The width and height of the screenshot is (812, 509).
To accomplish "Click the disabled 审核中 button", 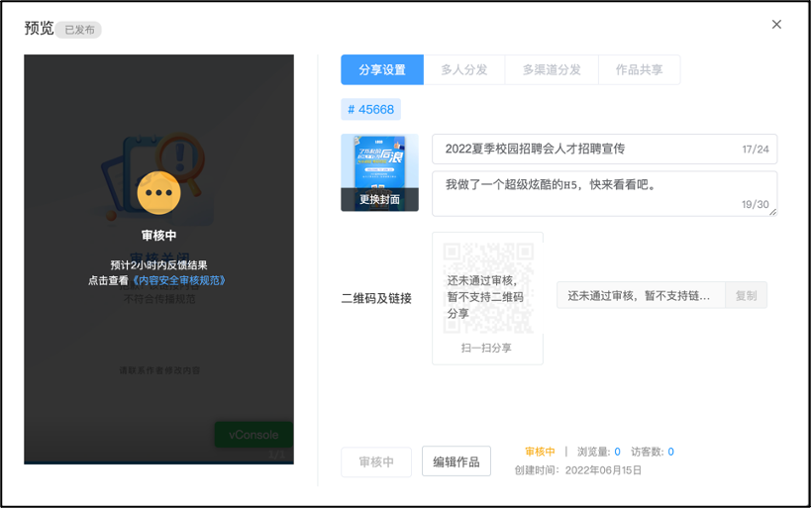I will 376,461.
